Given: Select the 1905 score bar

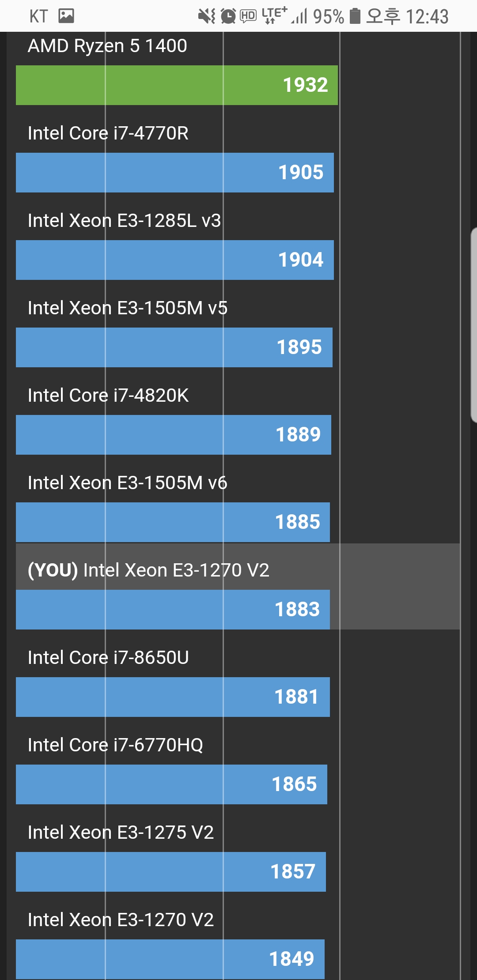Looking at the screenshot, I should coord(175,173).
